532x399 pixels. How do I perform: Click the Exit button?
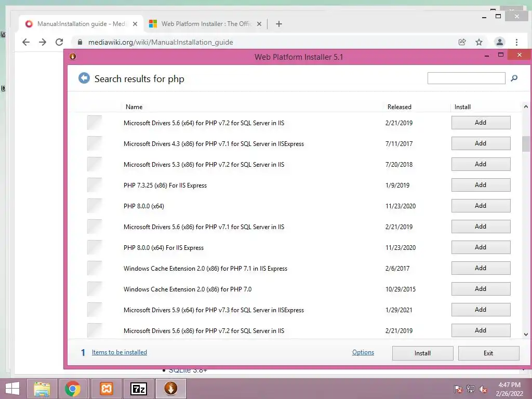[488, 353]
